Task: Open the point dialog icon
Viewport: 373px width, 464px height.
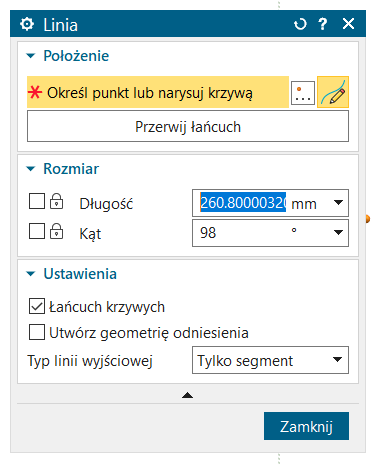Action: tap(303, 93)
